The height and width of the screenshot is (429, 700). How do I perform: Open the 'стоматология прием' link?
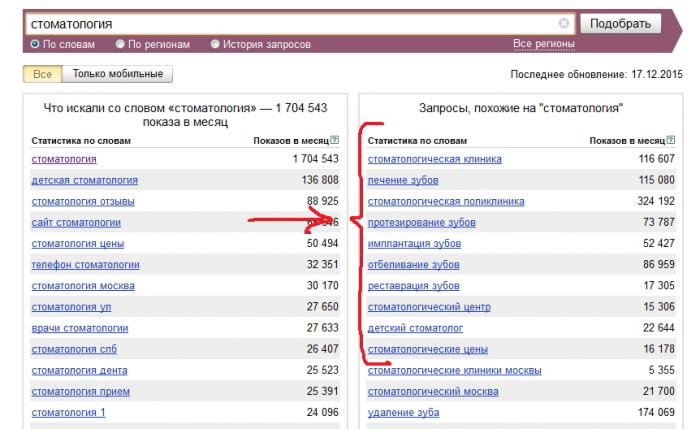(80, 392)
